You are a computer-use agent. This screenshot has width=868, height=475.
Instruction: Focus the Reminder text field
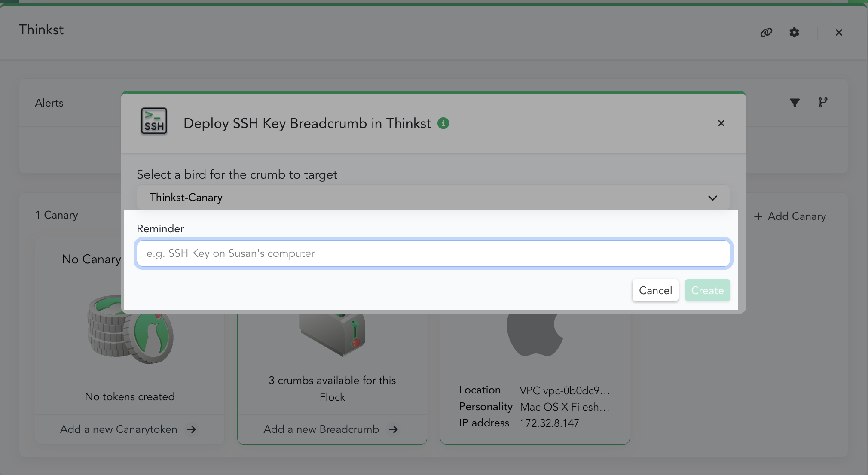click(433, 253)
